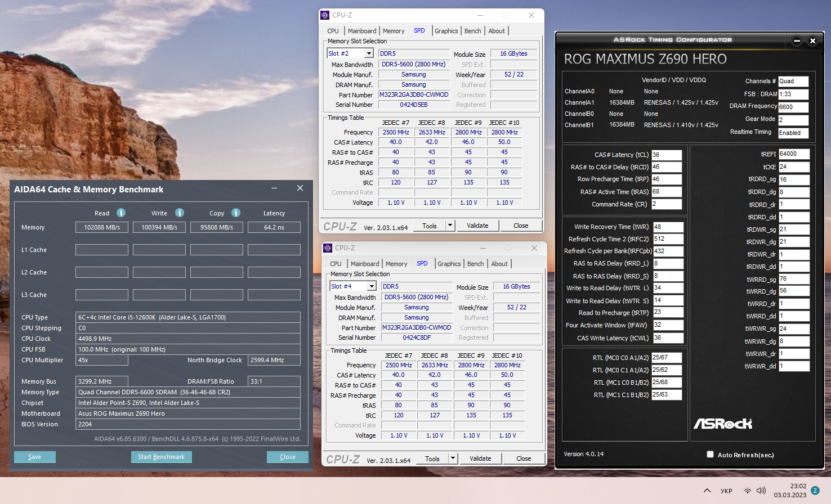Click Validate button in the Slot #4 CPU-Z window

480,458
